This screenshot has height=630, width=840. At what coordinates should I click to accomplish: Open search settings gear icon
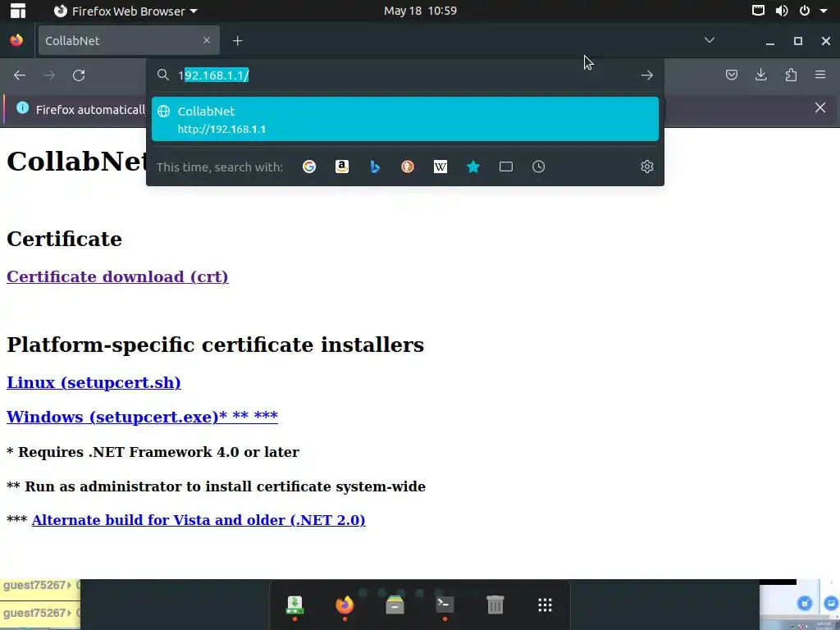(647, 167)
